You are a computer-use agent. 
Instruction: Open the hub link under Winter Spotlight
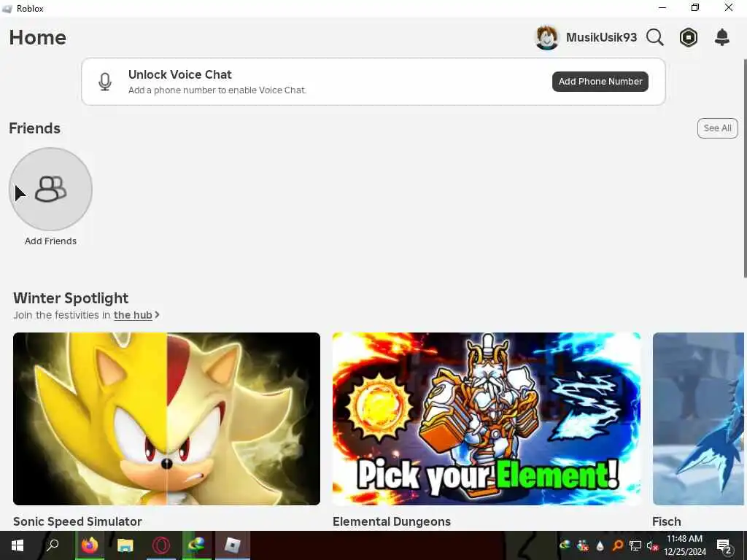pyautogui.click(x=133, y=315)
